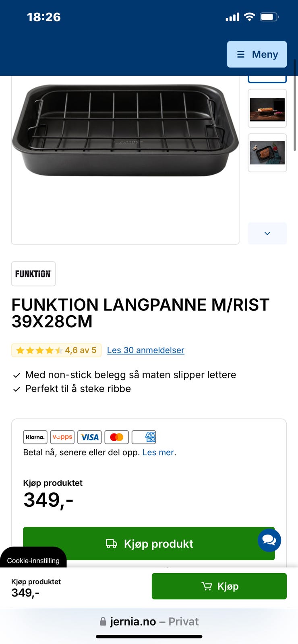Select the top-down pan photo thumbnail
The image size is (298, 644).
coord(267,153)
